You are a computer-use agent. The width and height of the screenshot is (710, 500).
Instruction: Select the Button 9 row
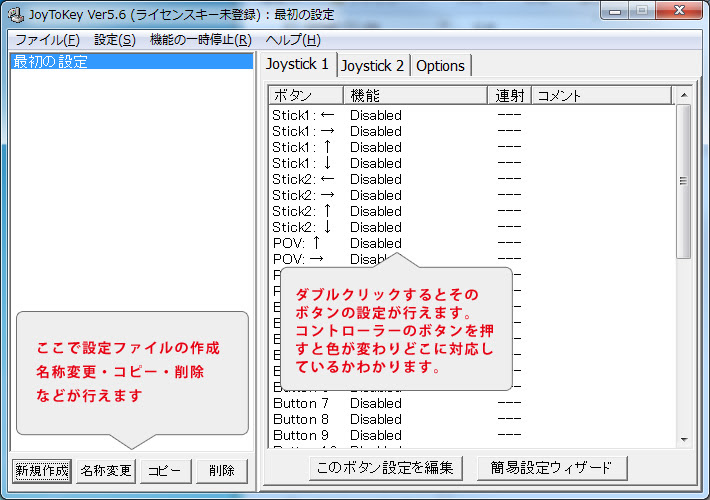pyautogui.click(x=471, y=435)
